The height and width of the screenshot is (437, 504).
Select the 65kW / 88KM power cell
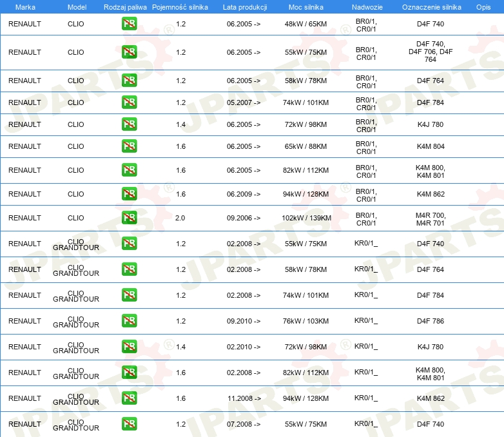tap(305, 146)
